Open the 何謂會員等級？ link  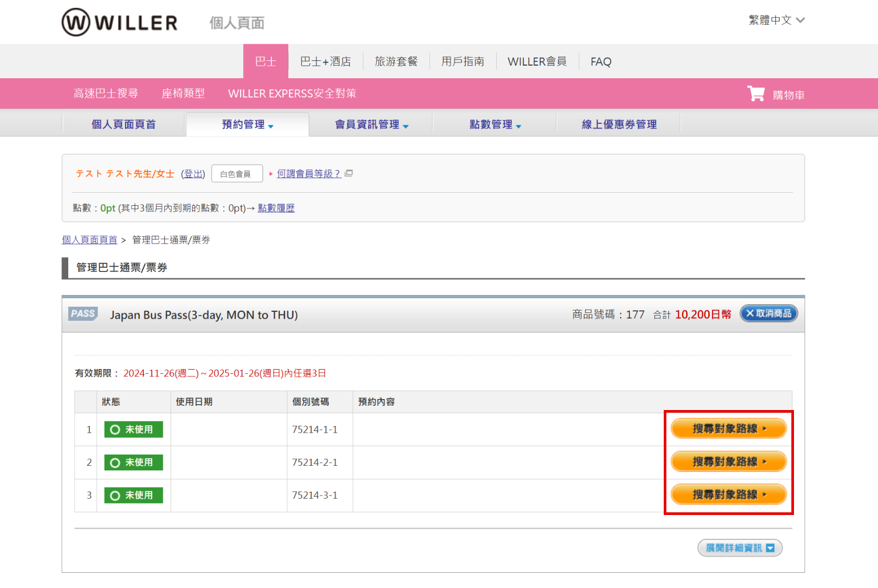point(309,173)
